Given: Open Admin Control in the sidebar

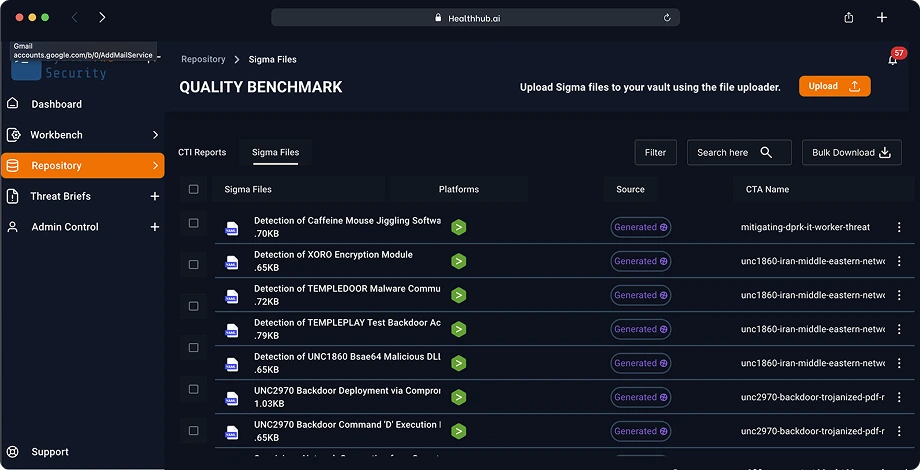Looking at the screenshot, I should tap(65, 226).
